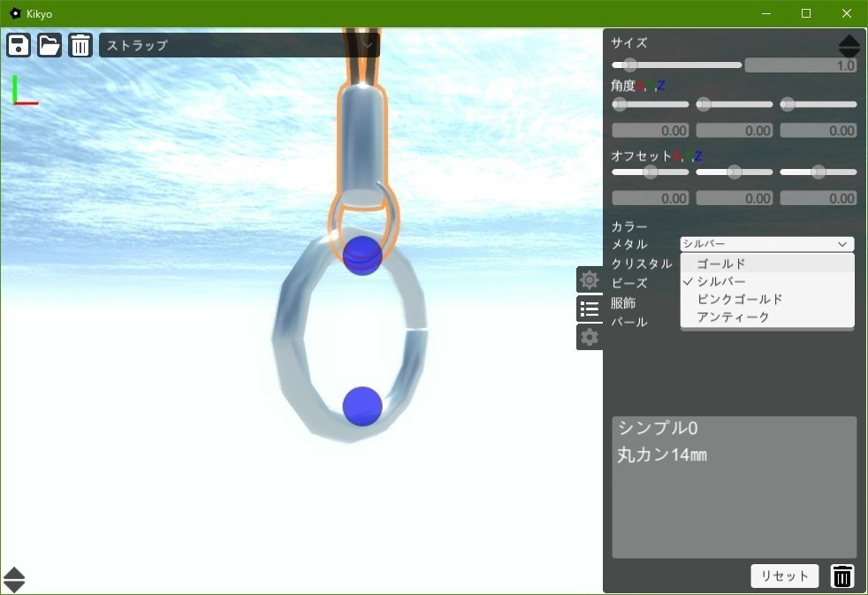This screenshot has height=595, width=868.
Task: Choose アンティーク from metal color list
Action: [x=767, y=317]
